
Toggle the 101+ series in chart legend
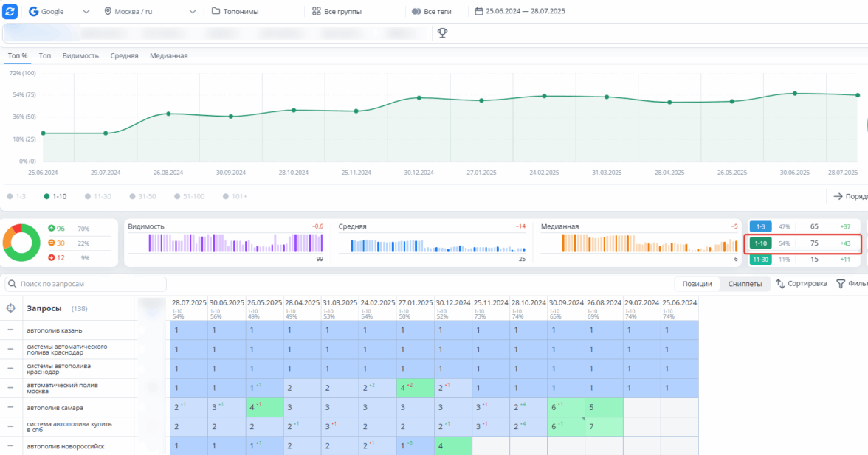click(x=233, y=196)
